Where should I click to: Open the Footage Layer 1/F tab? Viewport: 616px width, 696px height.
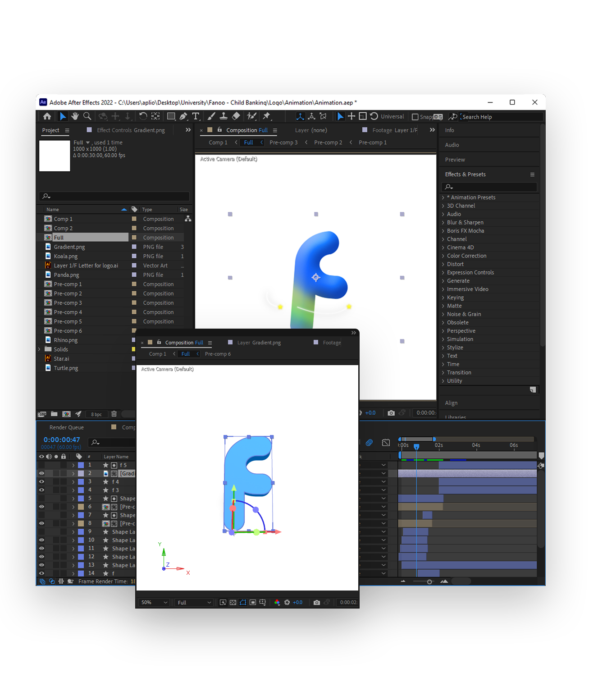pos(395,130)
